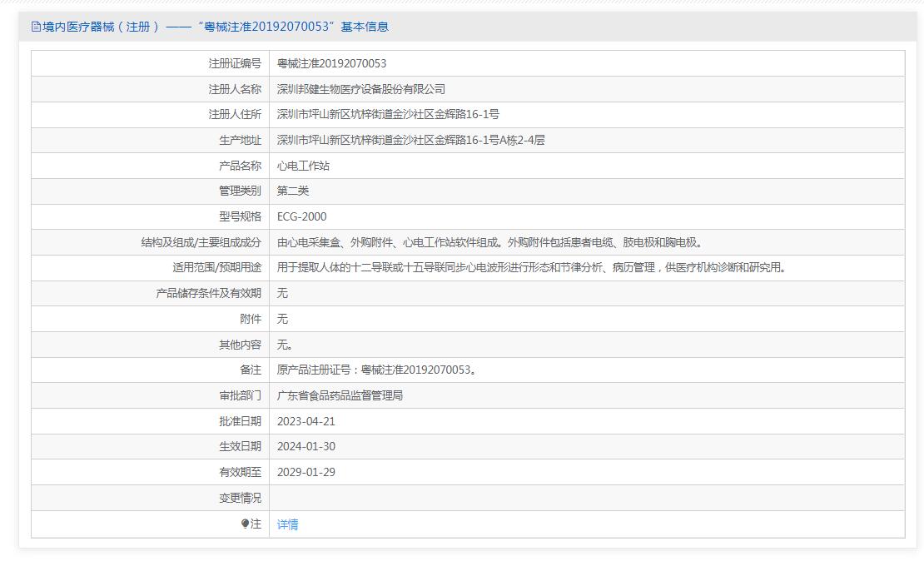This screenshot has height=571, width=924.
Task: Click the lightbulb icon next to 注
Action: point(245,524)
